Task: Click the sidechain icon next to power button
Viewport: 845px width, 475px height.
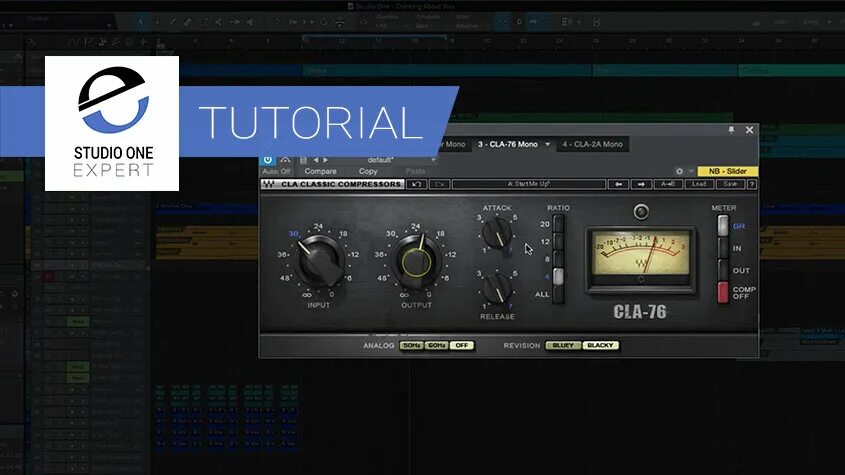Action: pyautogui.click(x=286, y=160)
